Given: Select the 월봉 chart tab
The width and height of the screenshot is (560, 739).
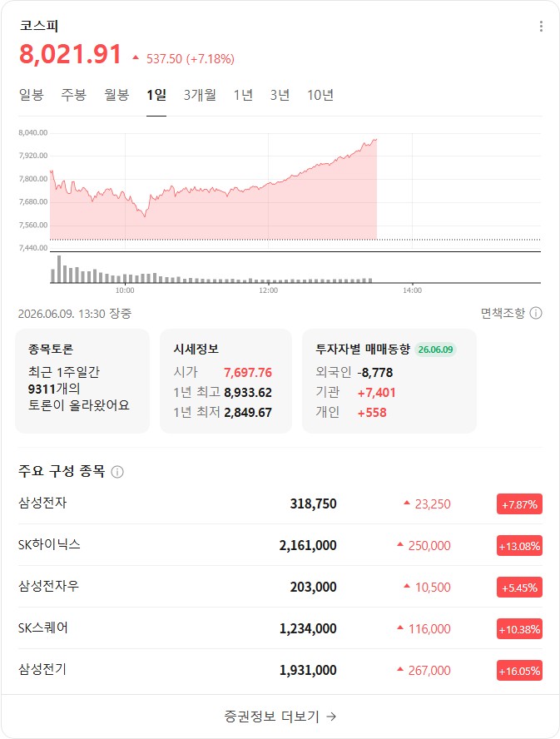Looking at the screenshot, I should pyautogui.click(x=116, y=95).
